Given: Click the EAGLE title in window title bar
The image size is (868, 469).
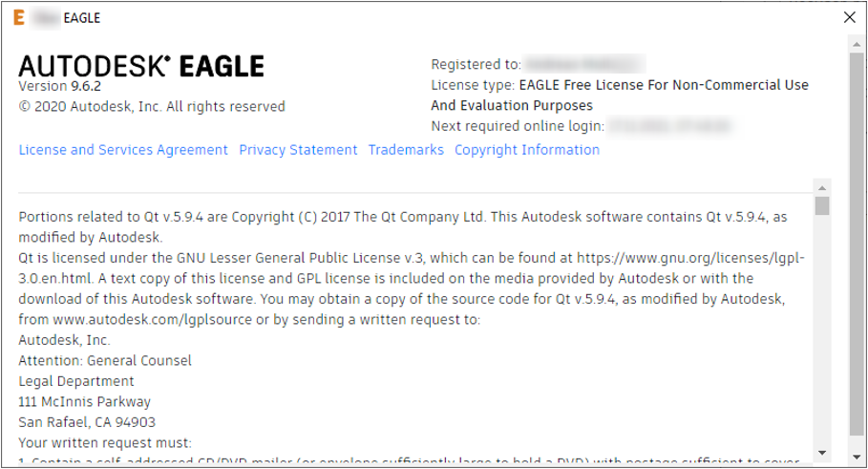Looking at the screenshot, I should coord(81,17).
